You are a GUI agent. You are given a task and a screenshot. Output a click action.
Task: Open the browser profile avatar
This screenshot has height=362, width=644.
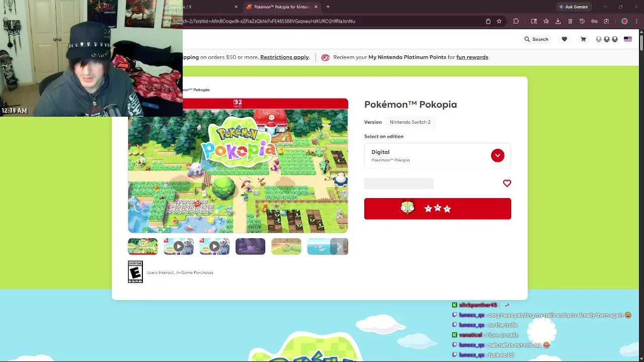click(x=624, y=21)
